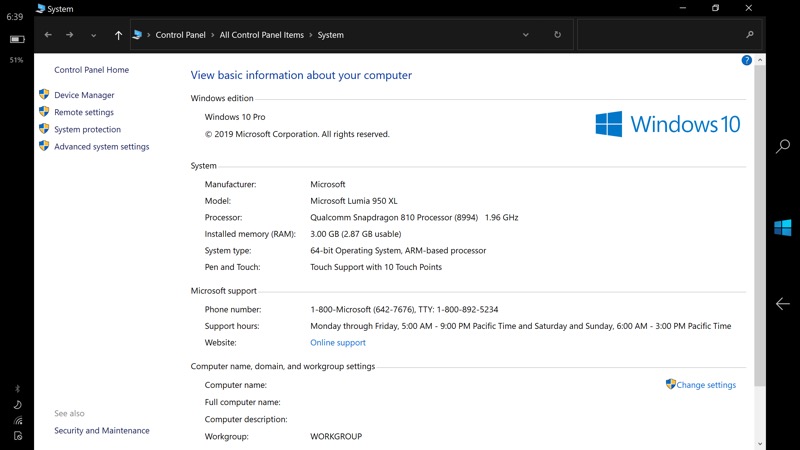This screenshot has width=800, height=450.
Task: Click the computer icon in address bar
Action: pos(137,35)
